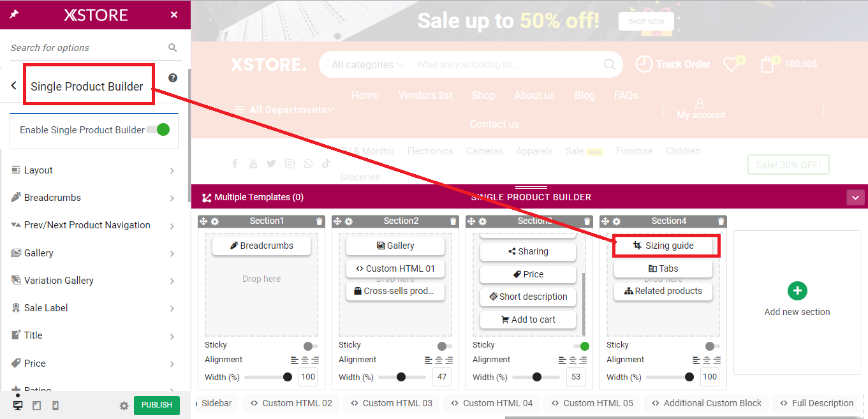
Task: Select the Add to cart element
Action: [x=528, y=320]
